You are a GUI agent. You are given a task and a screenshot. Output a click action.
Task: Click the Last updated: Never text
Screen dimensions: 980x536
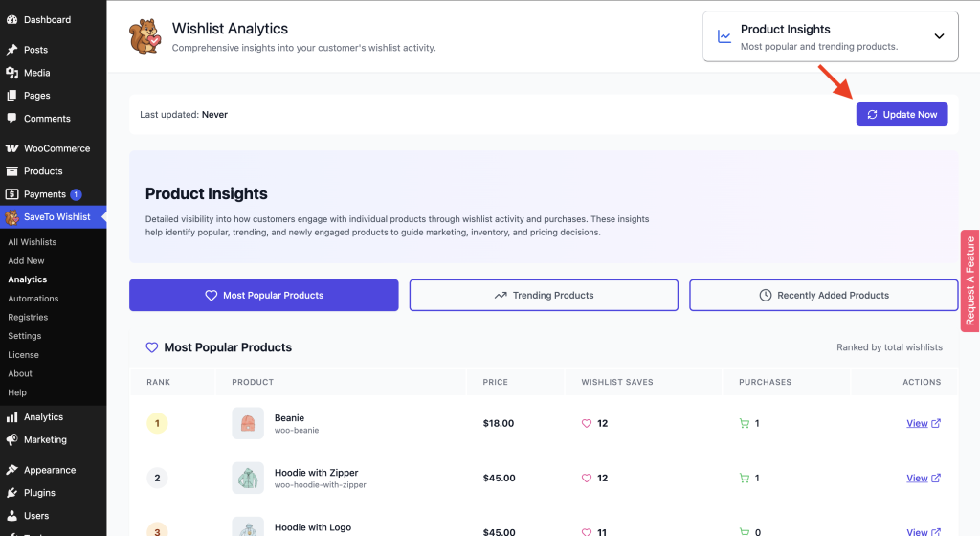point(184,114)
